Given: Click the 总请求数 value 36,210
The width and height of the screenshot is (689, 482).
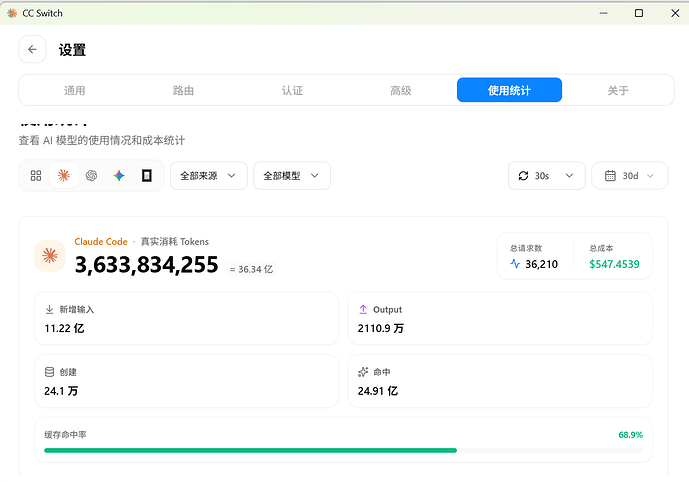Looking at the screenshot, I should [541, 264].
